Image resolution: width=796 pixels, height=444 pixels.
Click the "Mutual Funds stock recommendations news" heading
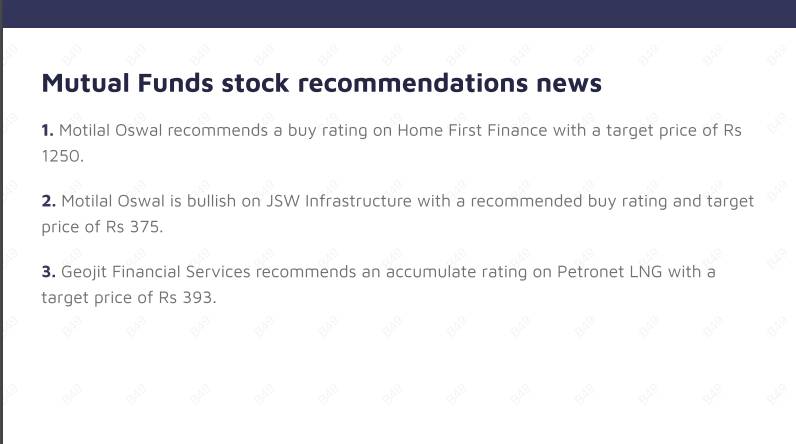coord(321,83)
